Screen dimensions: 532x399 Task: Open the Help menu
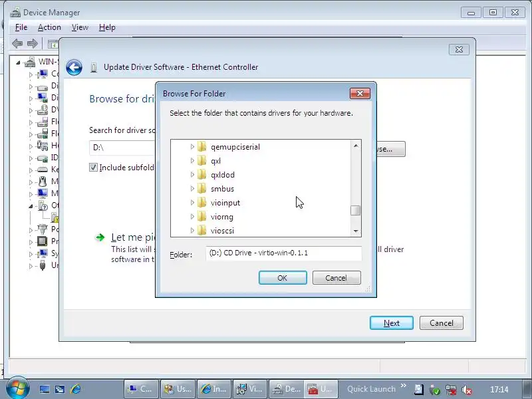(x=107, y=27)
